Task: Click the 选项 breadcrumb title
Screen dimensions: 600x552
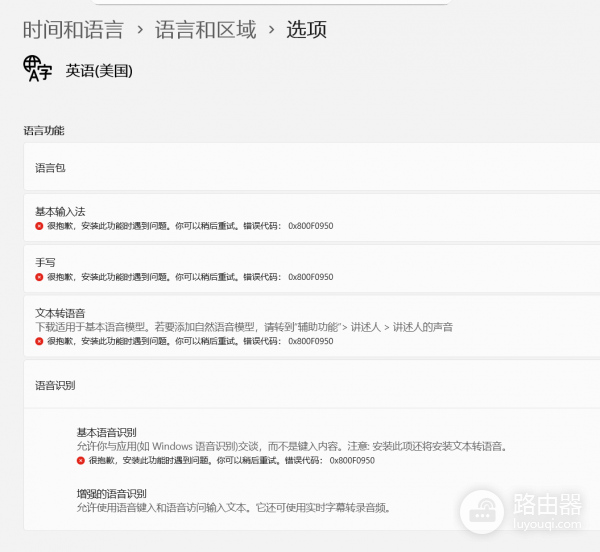Action: [307, 30]
